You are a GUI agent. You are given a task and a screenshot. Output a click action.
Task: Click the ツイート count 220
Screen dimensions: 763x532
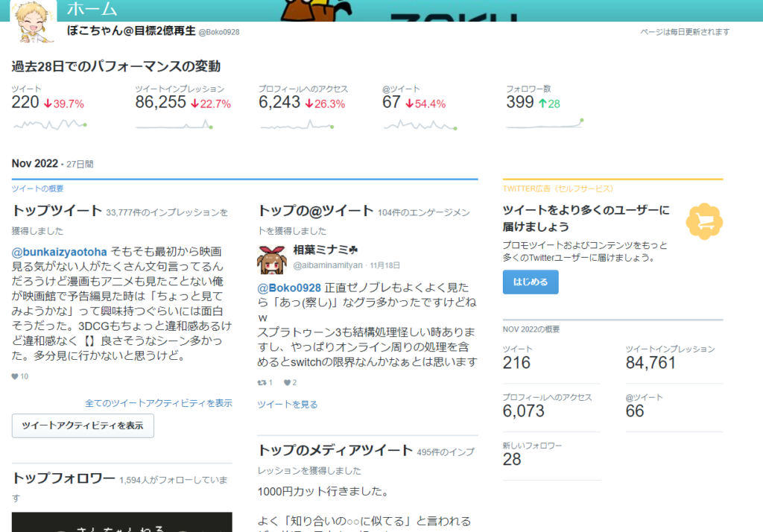tap(25, 102)
